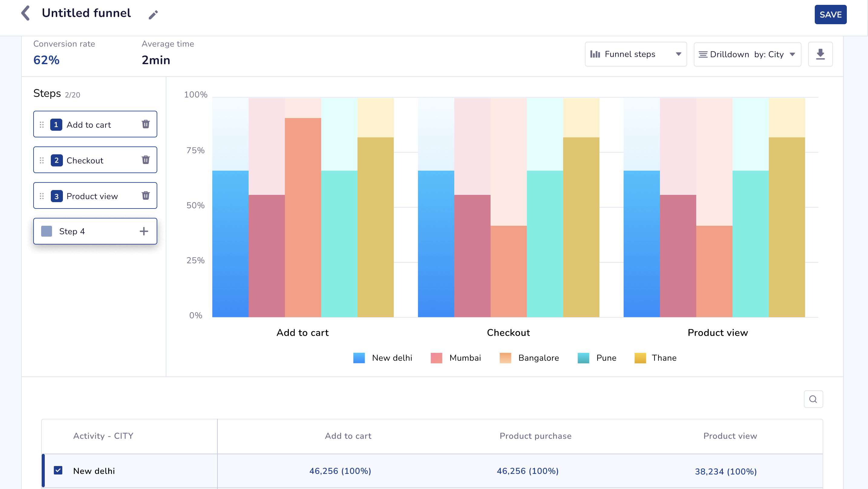Click New delhi Add to cart value 46,256
This screenshot has width=868, height=489.
point(340,471)
